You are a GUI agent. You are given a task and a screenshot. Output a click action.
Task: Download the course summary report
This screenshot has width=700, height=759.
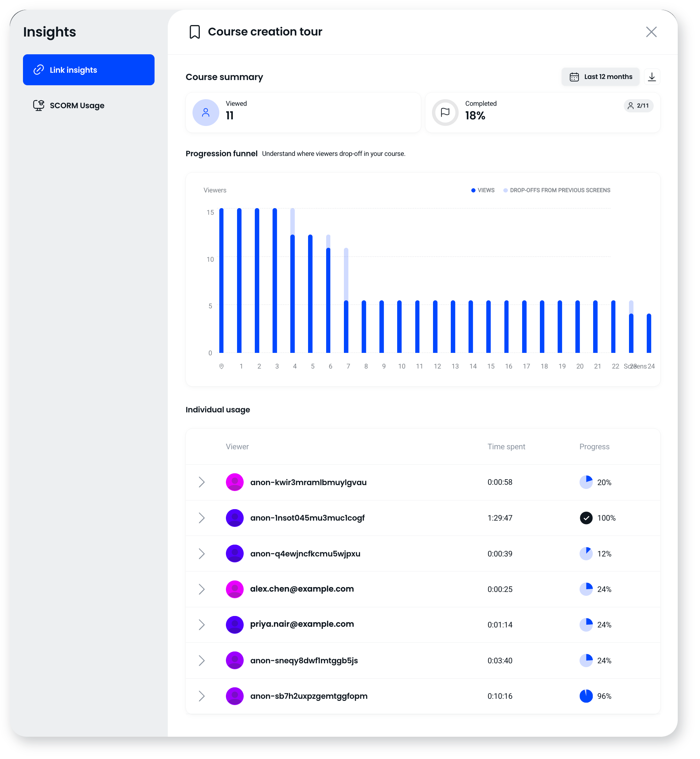pyautogui.click(x=652, y=77)
